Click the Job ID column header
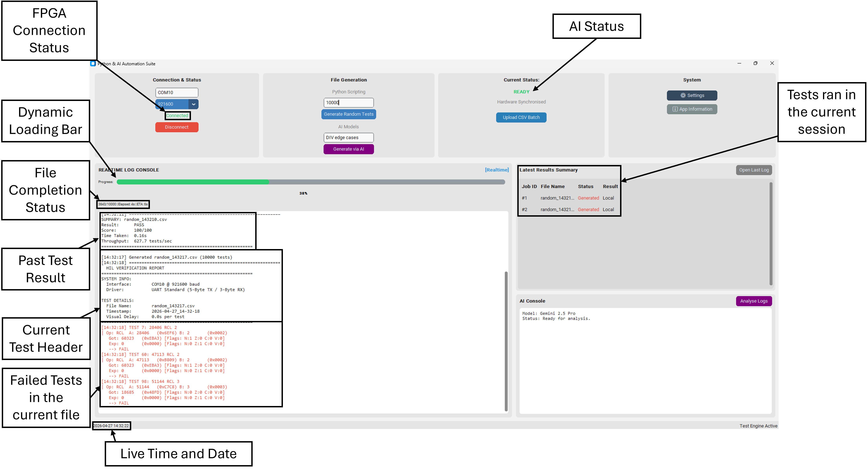 529,187
